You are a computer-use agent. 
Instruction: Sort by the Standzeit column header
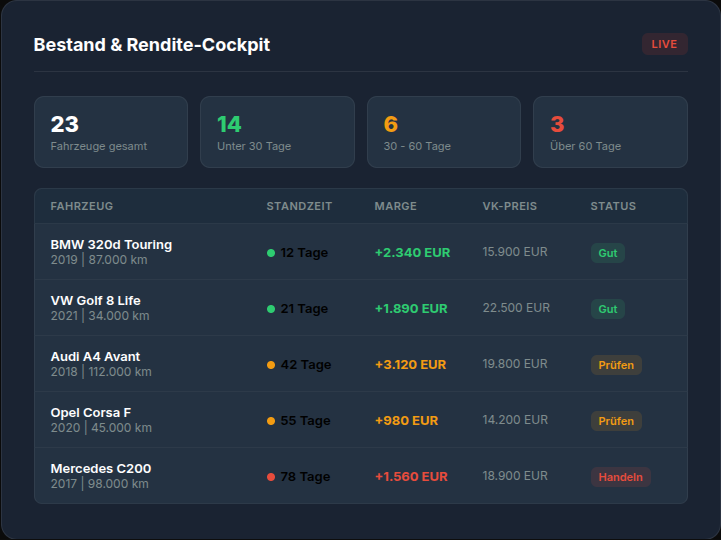point(299,206)
